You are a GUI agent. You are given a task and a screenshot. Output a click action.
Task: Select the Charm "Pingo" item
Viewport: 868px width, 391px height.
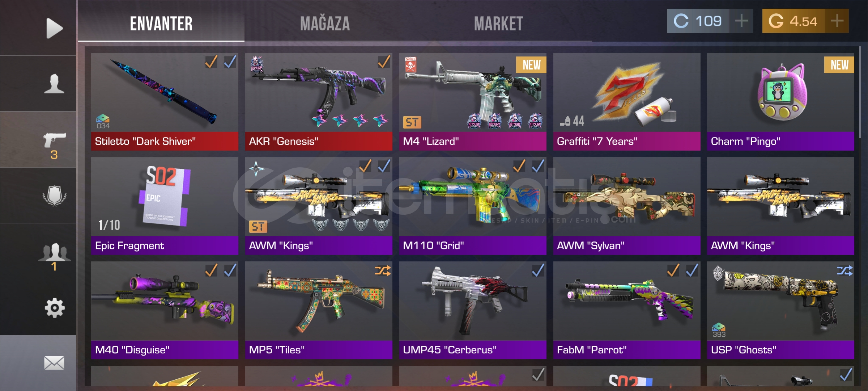pos(780,102)
